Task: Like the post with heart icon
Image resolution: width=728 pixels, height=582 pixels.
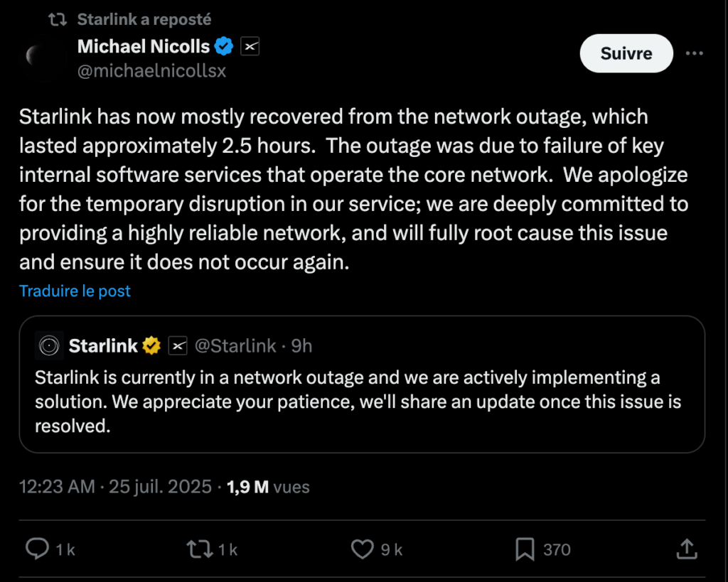Action: [363, 549]
